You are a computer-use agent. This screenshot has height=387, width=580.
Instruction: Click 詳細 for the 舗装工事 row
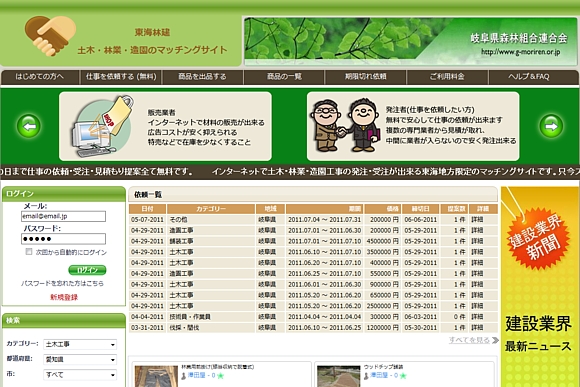pos(477,241)
